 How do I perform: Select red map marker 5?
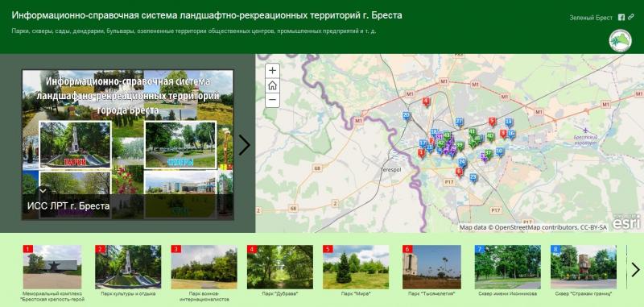point(493,122)
